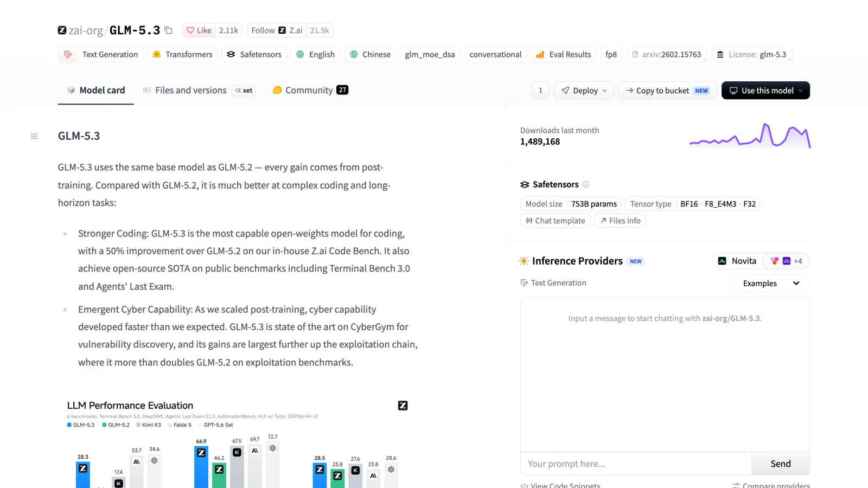Open the Files info link
Viewport: 868px width, 488px height.
[x=620, y=221]
